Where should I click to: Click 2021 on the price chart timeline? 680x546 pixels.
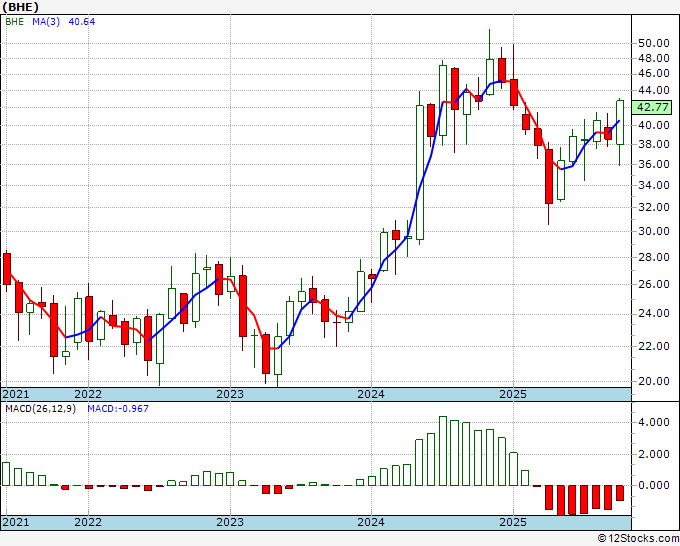(16, 394)
